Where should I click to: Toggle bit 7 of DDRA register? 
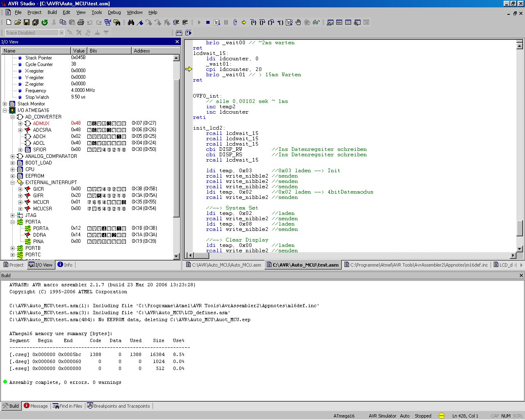[x=89, y=235]
